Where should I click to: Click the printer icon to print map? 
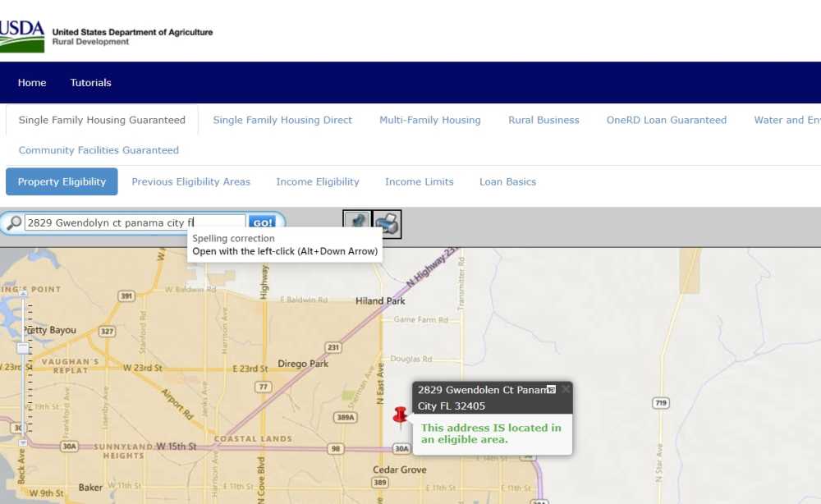click(387, 223)
